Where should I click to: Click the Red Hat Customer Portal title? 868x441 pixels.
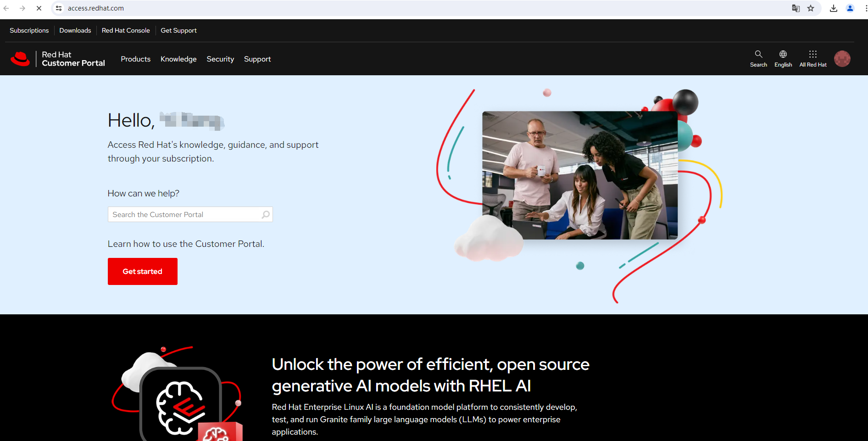[x=73, y=59]
